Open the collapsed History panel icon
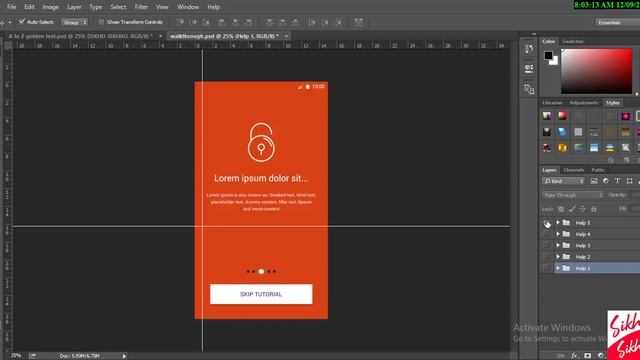The image size is (640, 360). [529, 49]
